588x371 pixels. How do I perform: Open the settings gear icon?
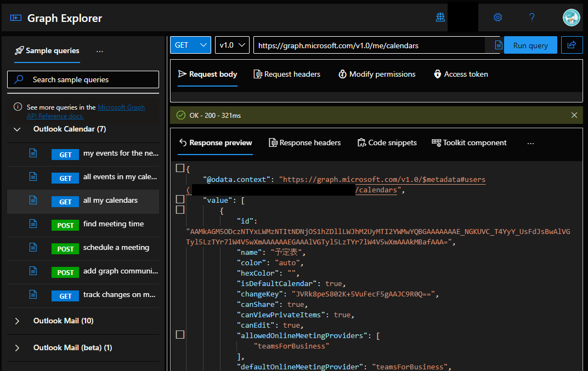click(x=497, y=17)
